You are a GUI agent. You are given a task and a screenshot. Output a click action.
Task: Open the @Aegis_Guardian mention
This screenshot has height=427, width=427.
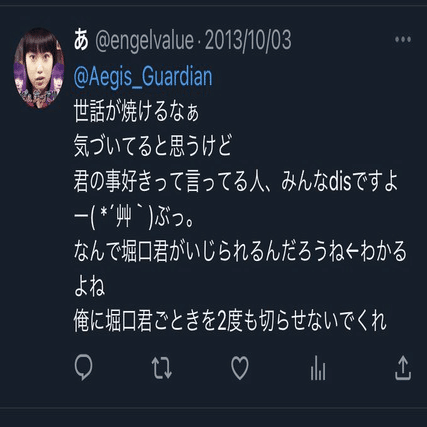pyautogui.click(x=143, y=77)
